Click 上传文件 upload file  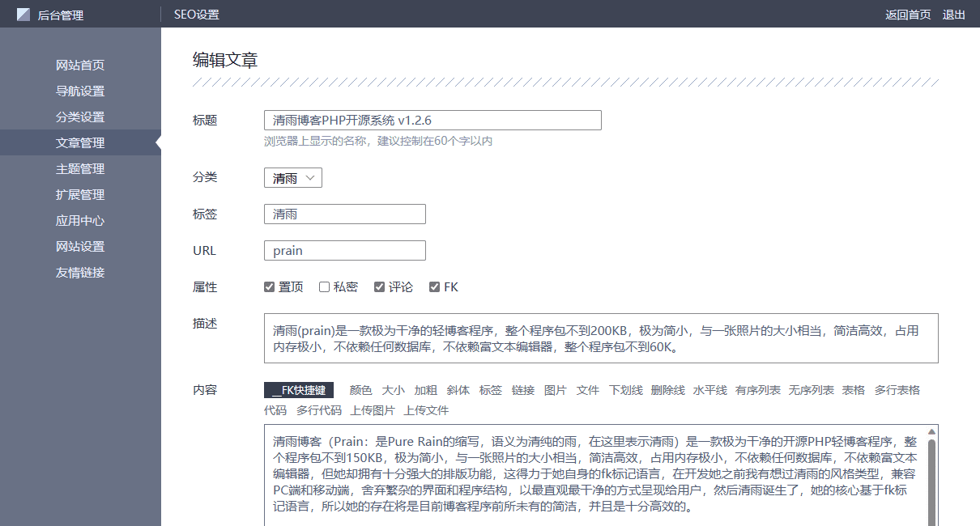426,410
